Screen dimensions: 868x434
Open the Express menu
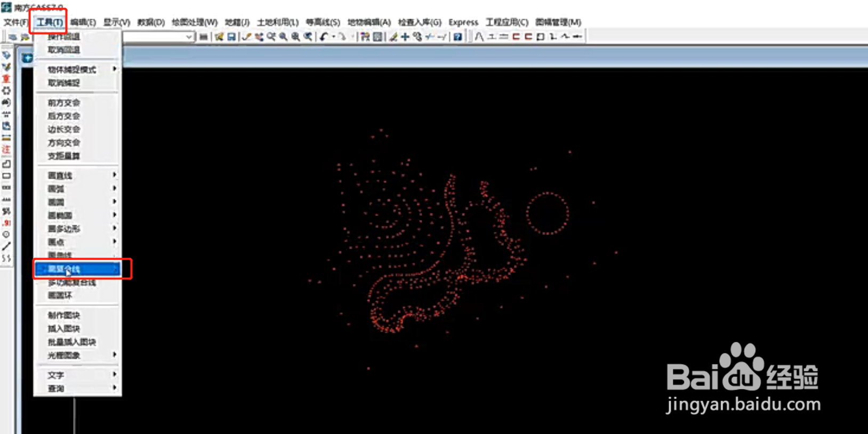[463, 22]
